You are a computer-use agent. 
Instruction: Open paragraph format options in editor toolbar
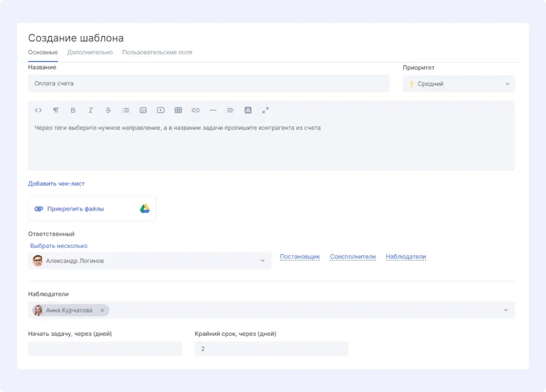pos(56,110)
